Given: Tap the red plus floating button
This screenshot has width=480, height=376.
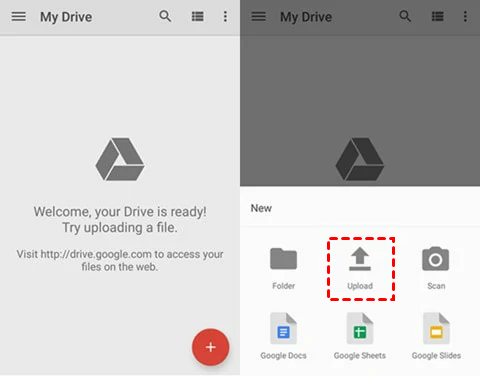Looking at the screenshot, I should [210, 347].
